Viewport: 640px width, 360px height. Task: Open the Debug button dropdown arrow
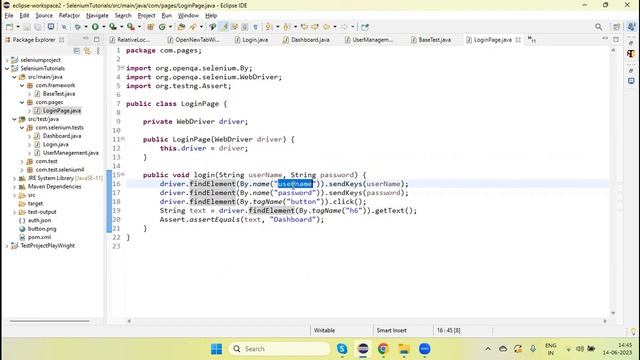86,27
